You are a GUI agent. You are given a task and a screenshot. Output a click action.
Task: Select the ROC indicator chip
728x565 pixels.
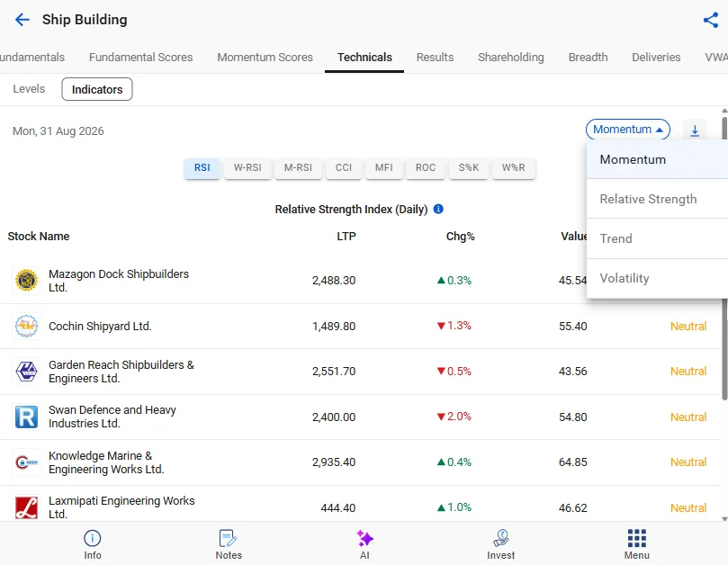(x=426, y=167)
